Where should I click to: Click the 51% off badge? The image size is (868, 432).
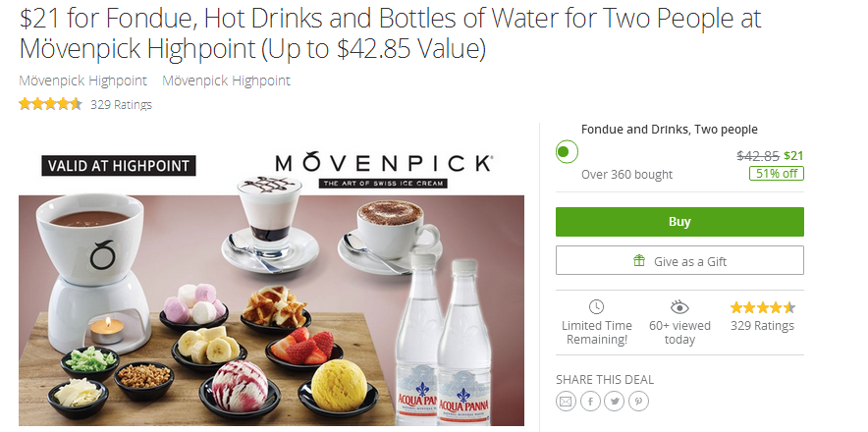pos(776,174)
